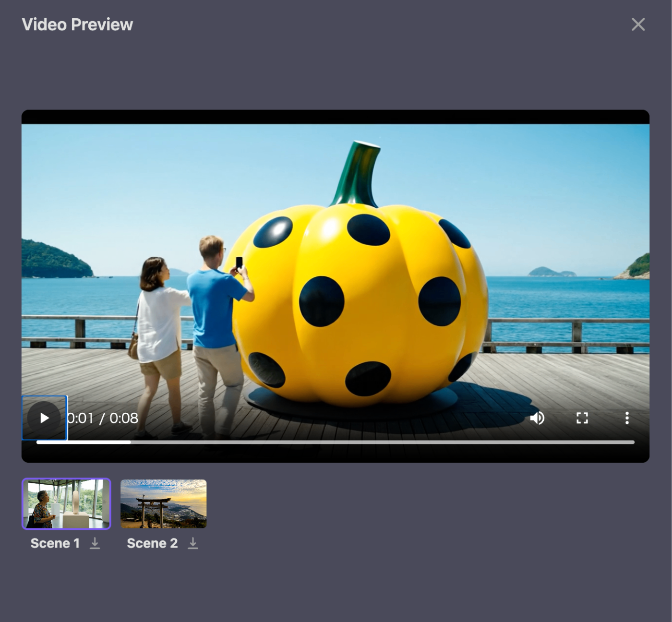Play the video preview
672x622 pixels.
[44, 418]
